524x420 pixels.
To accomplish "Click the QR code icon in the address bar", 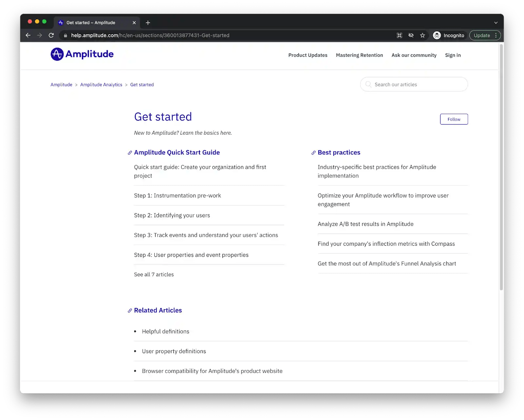I will (399, 35).
